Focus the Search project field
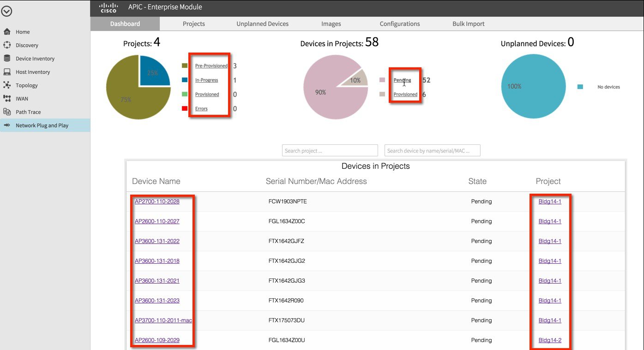This screenshot has height=350, width=644. coord(330,150)
